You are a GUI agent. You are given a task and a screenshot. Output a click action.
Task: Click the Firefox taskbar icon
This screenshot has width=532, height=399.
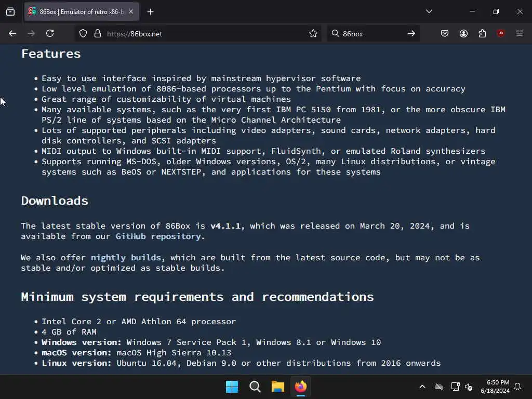[x=301, y=387]
